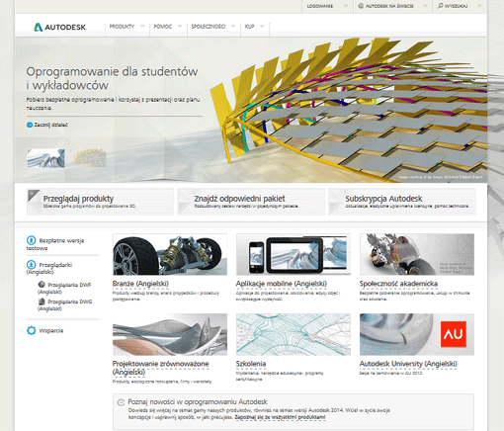Open the Autodesk University AU image
The width and height of the screenshot is (504, 431).
click(417, 334)
